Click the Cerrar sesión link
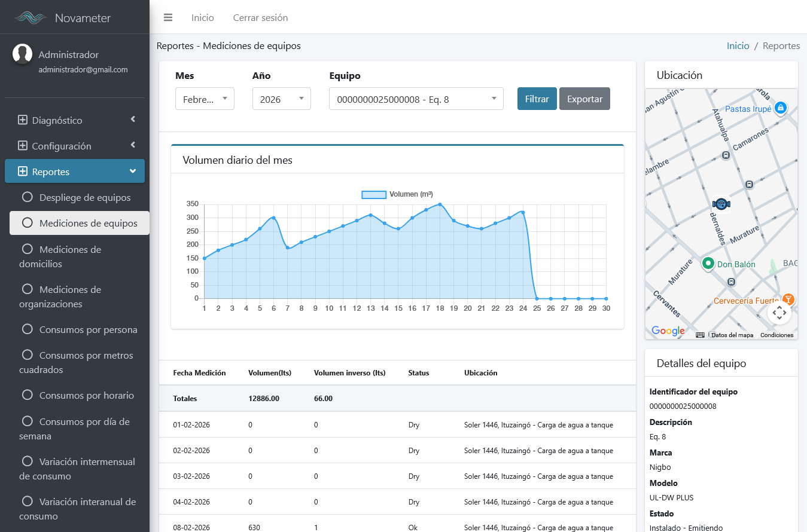Screen dimensions: 807x532 (260, 18)
